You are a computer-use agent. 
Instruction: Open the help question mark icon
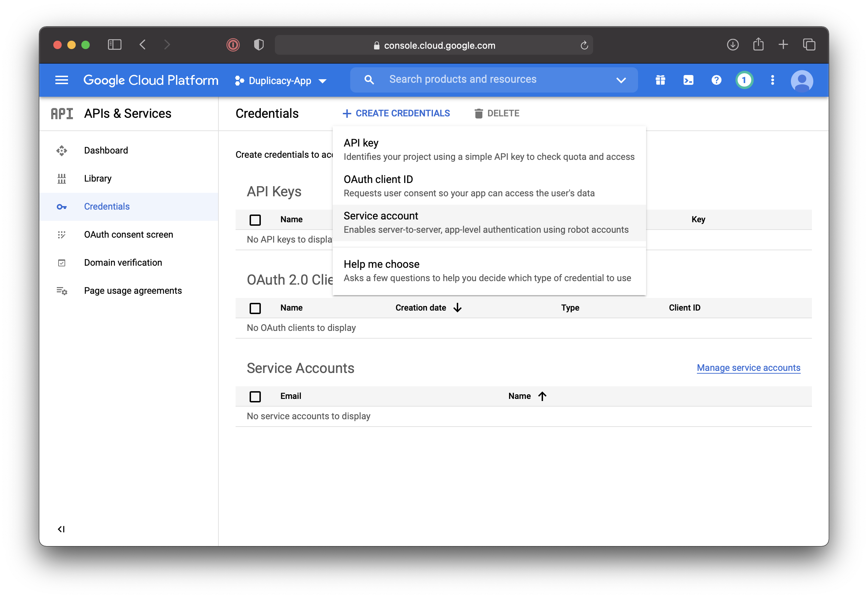716,80
